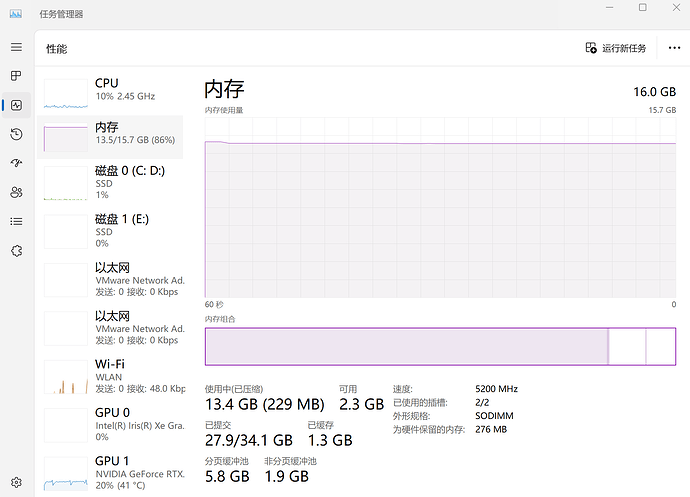Image resolution: width=690 pixels, height=497 pixels.
Task: Click the Wi-Fi activity mini graph
Action: coord(66,377)
